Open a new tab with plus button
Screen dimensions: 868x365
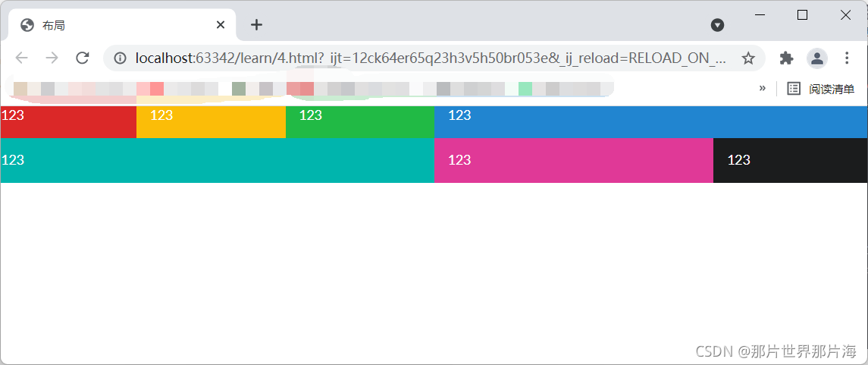point(256,24)
